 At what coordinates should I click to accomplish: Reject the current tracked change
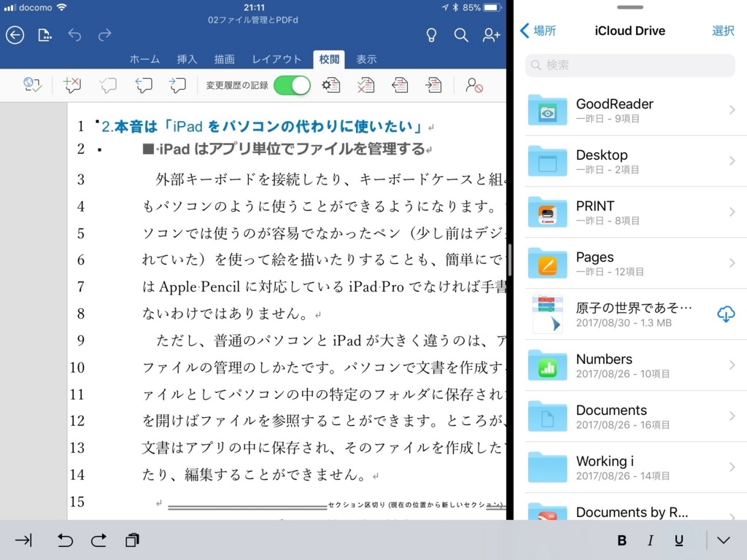click(365, 85)
